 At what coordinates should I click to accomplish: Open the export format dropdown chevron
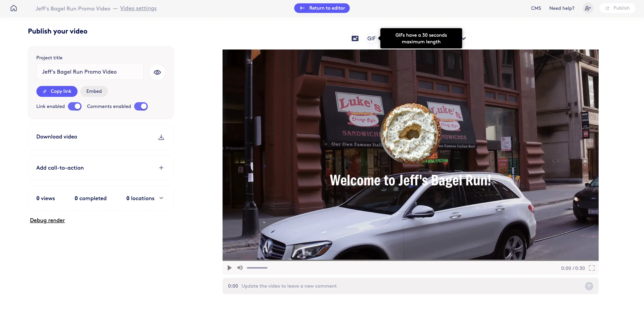click(464, 38)
